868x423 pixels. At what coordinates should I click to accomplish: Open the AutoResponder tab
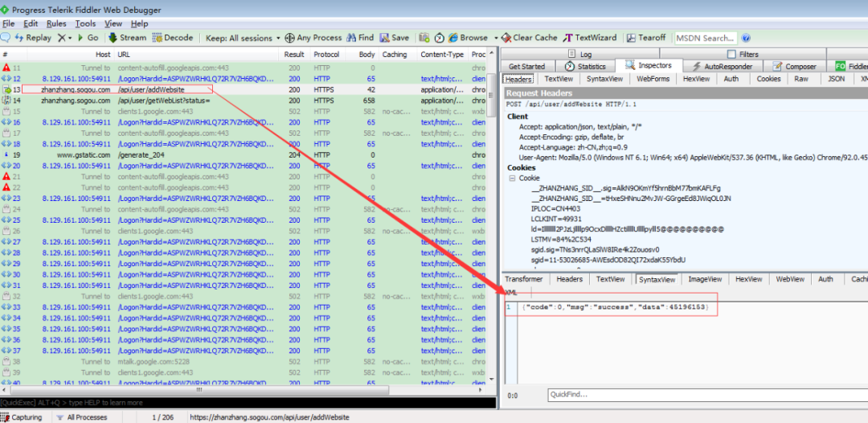tap(722, 67)
